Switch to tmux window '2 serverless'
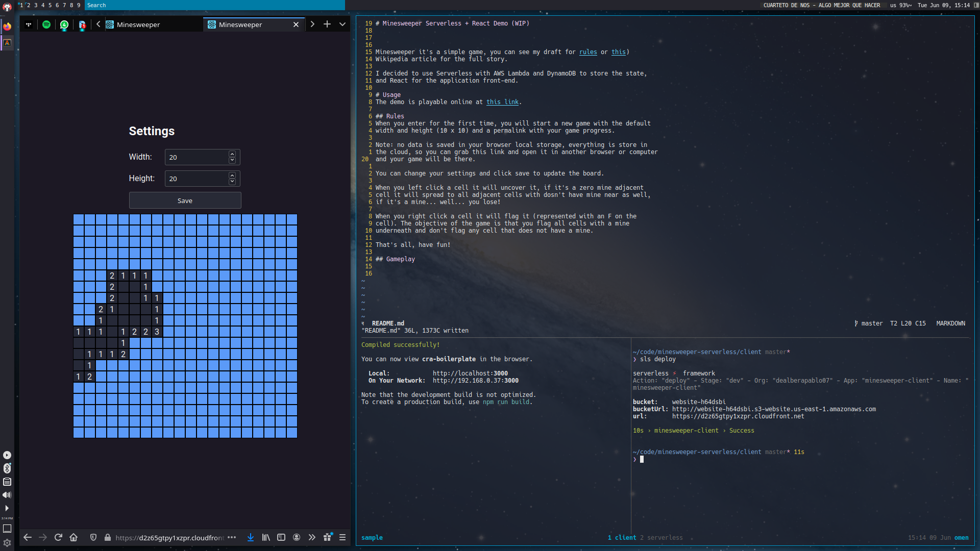980x551 pixels. click(x=661, y=538)
